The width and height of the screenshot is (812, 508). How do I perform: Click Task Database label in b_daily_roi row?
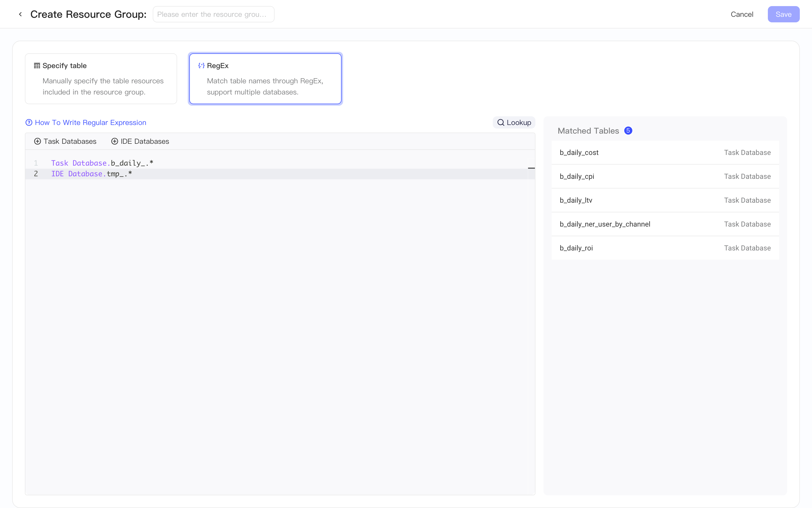tap(747, 248)
